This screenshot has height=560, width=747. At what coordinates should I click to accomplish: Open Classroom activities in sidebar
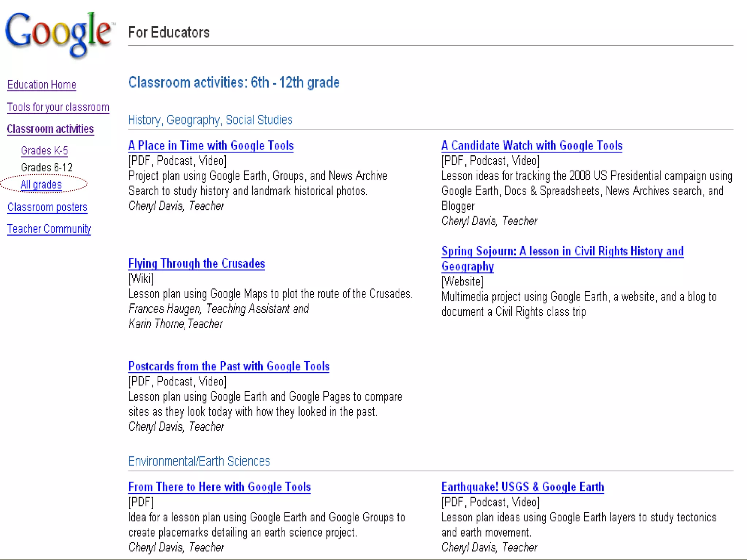coord(50,129)
